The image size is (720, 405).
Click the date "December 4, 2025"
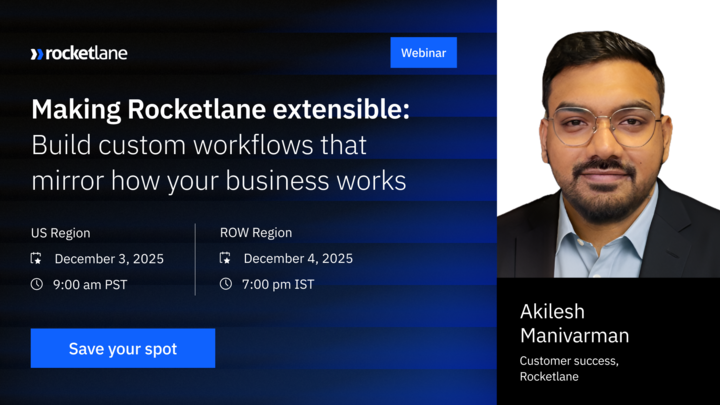tap(298, 258)
